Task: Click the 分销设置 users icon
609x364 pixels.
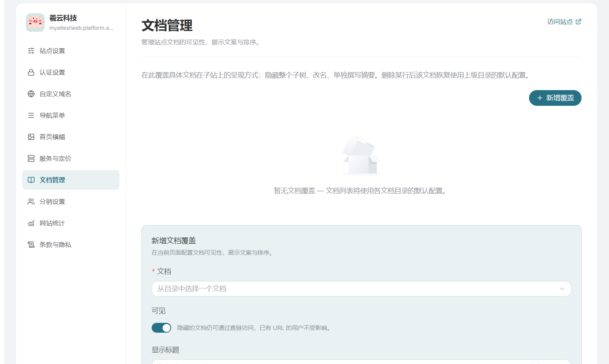Action: (x=31, y=202)
